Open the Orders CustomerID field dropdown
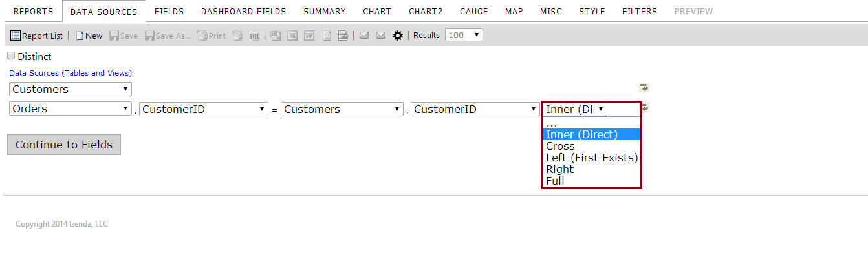The height and width of the screenshot is (255, 868). coord(204,109)
